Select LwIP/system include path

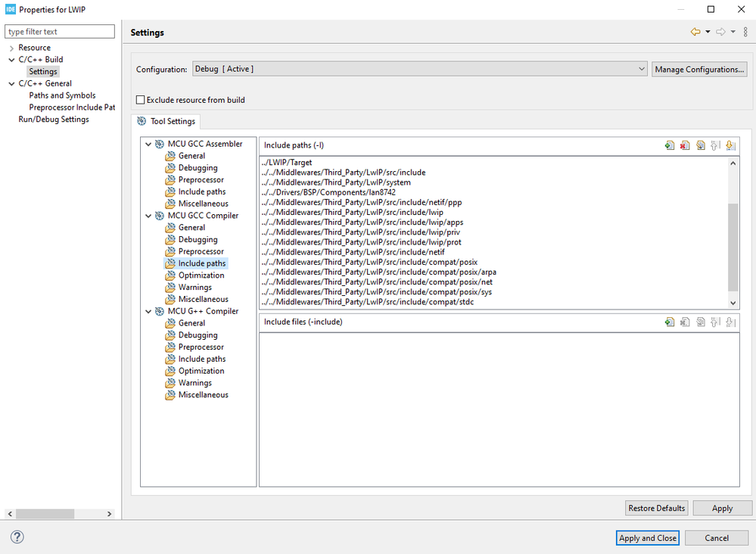(336, 182)
